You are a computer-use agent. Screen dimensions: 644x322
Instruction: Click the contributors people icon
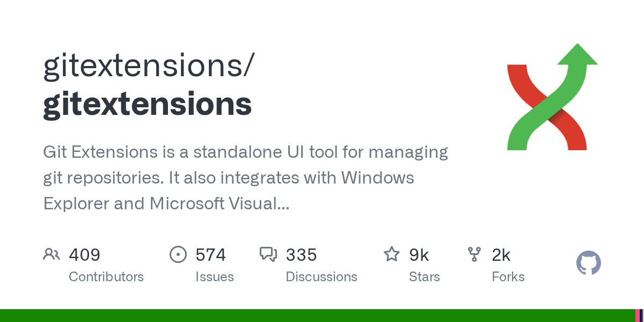pyautogui.click(x=51, y=254)
